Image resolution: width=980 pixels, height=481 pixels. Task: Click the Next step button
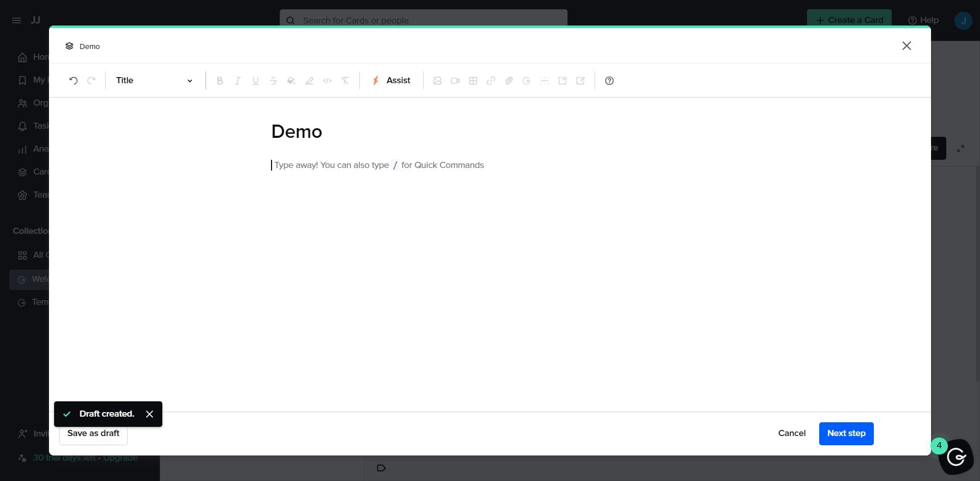pyautogui.click(x=846, y=433)
